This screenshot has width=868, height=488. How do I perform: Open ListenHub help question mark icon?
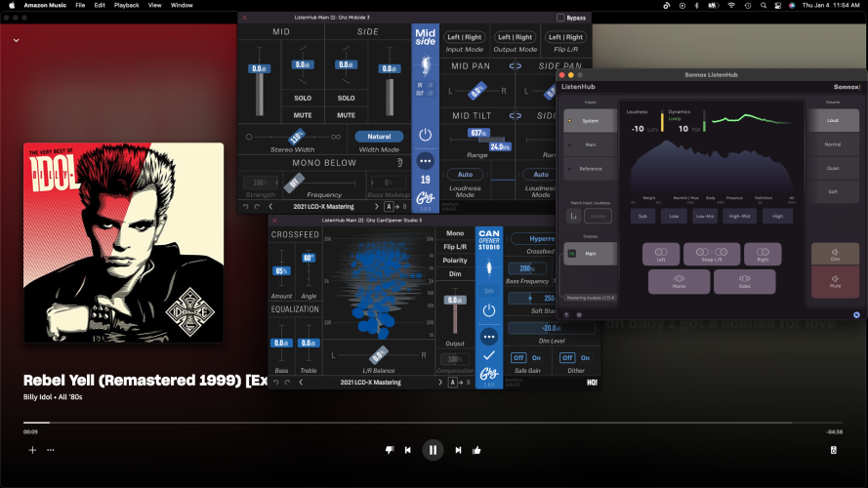(x=566, y=315)
